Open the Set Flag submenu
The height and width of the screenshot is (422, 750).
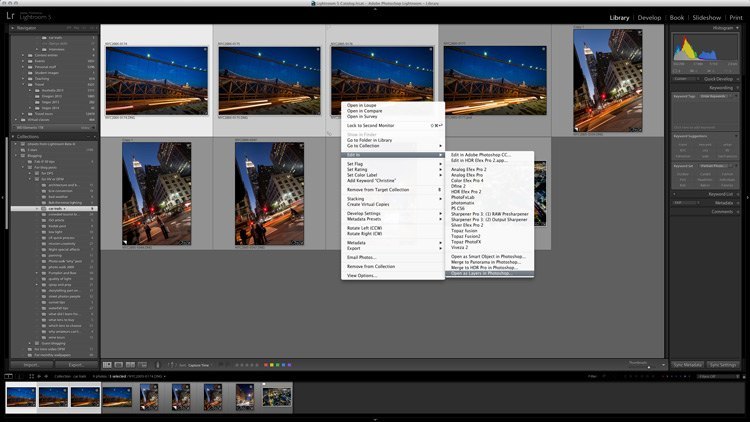[x=393, y=164]
